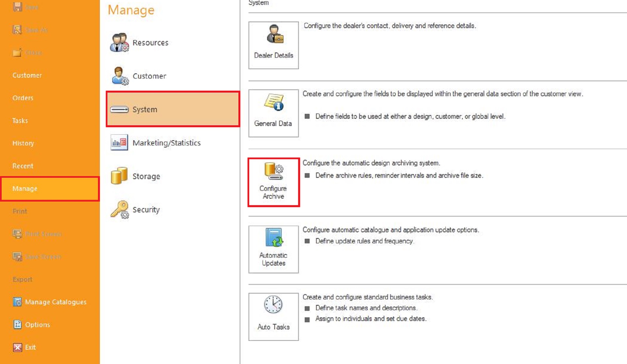Select the Resources people icon
This screenshot has height=364, width=627.
(x=119, y=42)
